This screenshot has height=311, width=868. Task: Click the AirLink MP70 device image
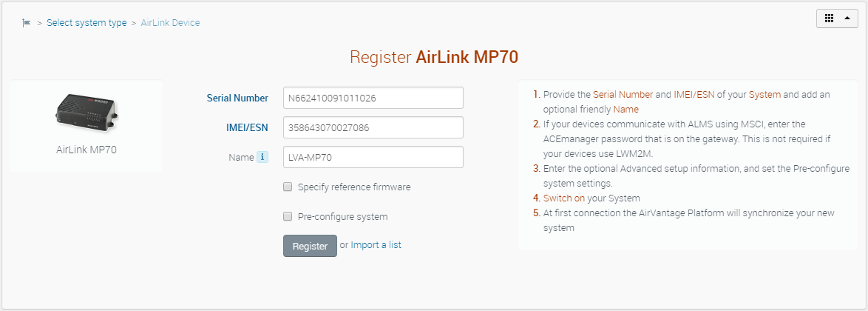coord(87,113)
